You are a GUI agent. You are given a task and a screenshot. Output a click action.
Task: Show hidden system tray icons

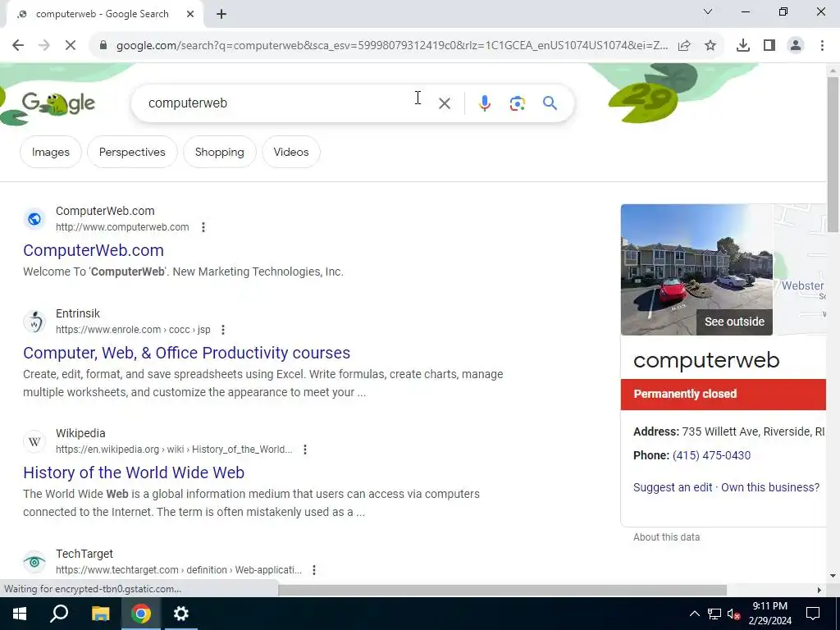point(694,614)
